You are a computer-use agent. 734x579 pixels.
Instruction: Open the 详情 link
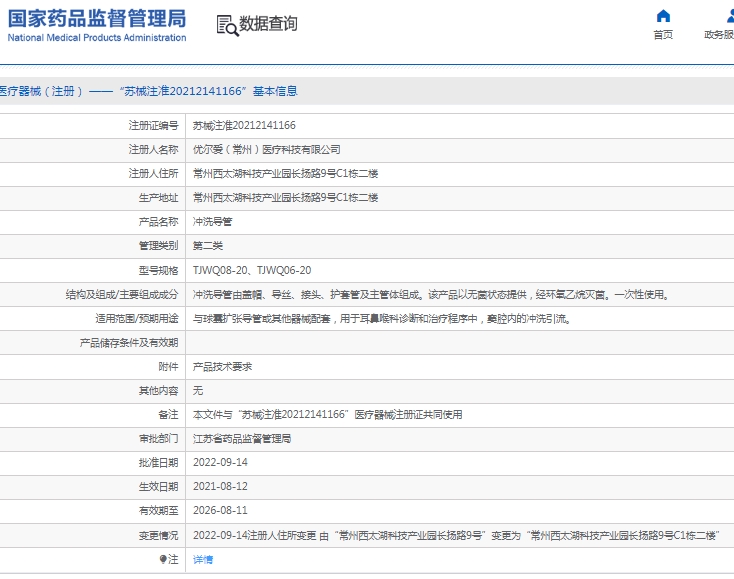point(203,559)
